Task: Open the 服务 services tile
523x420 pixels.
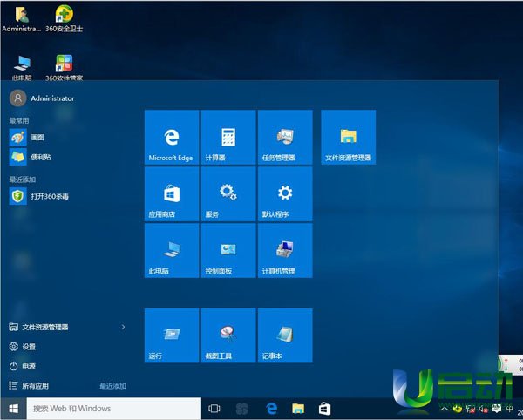Action: (x=228, y=193)
